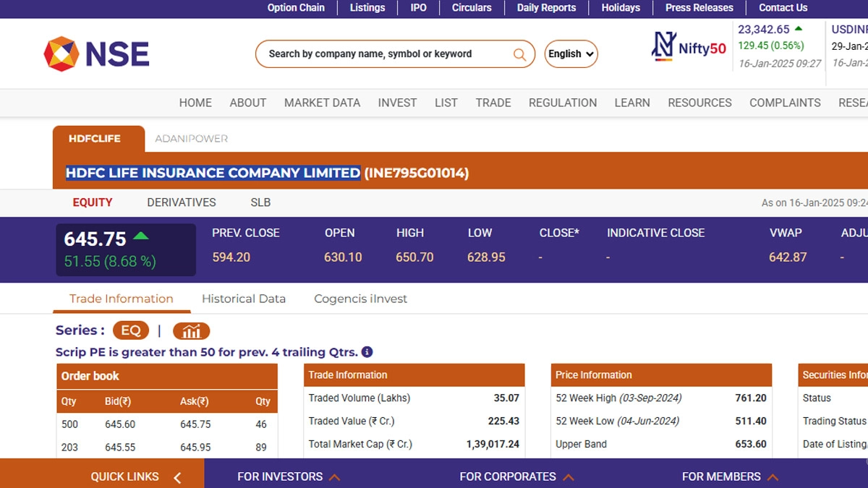Click the green price-up arrow indicator
This screenshot has width=868, height=488.
pos(141,236)
